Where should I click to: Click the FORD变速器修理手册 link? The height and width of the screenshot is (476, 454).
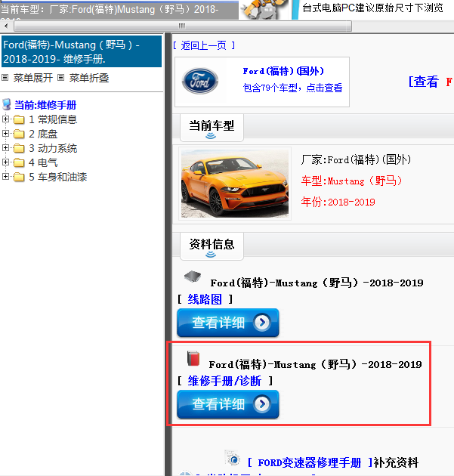[310, 462]
